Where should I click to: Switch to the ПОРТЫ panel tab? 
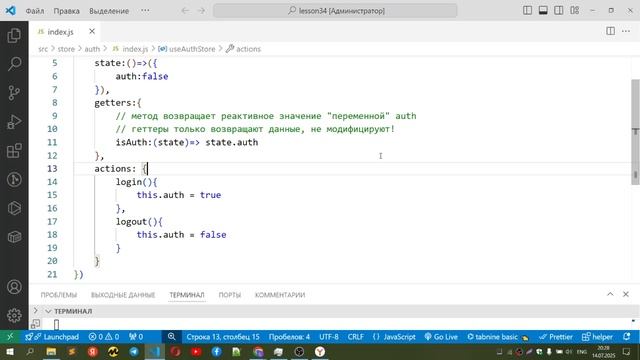pyautogui.click(x=230, y=295)
